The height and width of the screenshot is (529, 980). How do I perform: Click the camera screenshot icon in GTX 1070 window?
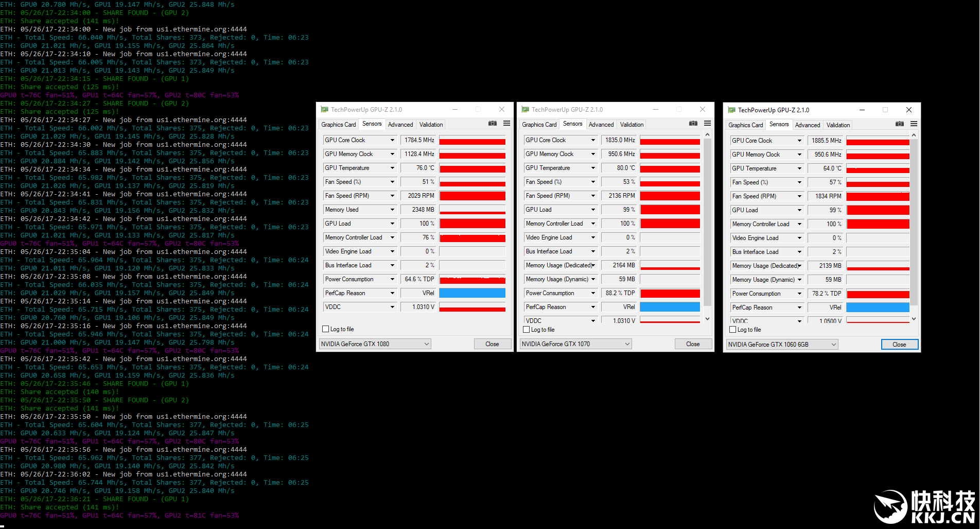pyautogui.click(x=693, y=124)
